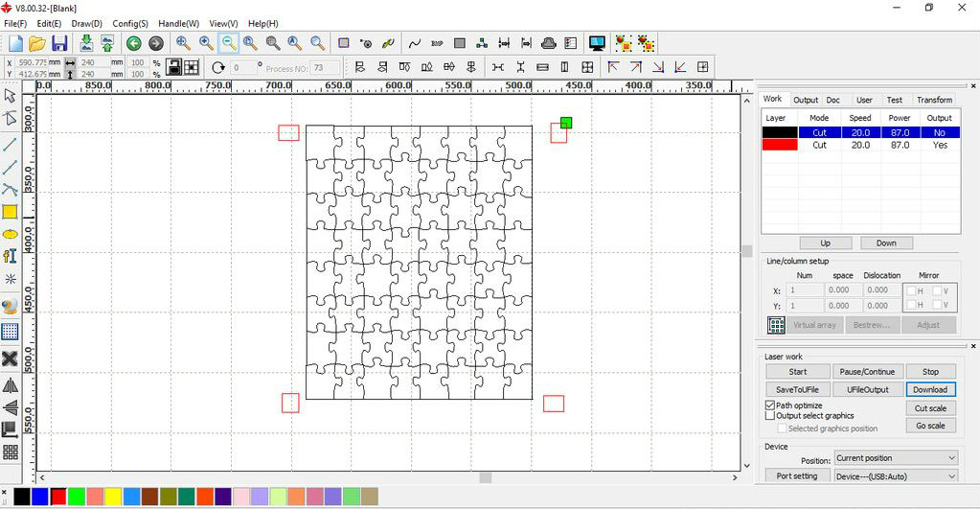This screenshot has width=980, height=509.
Task: Toggle the lock aspect ratio button
Action: coord(173,67)
